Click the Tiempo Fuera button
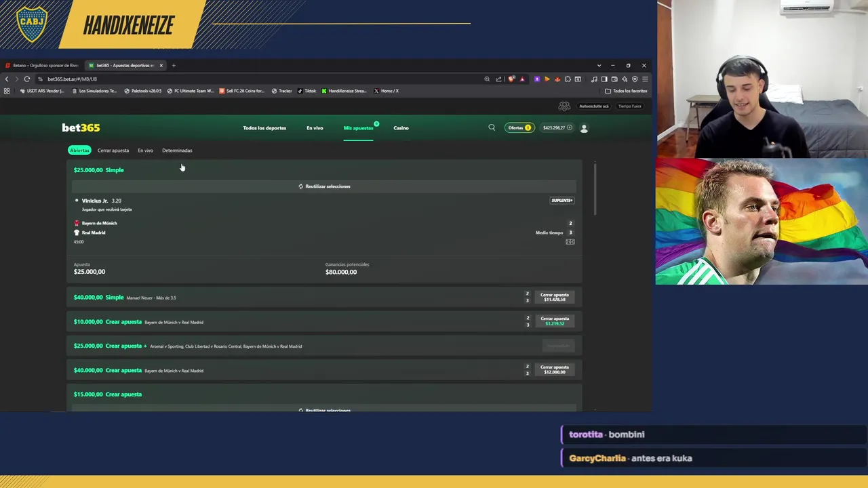 [629, 106]
